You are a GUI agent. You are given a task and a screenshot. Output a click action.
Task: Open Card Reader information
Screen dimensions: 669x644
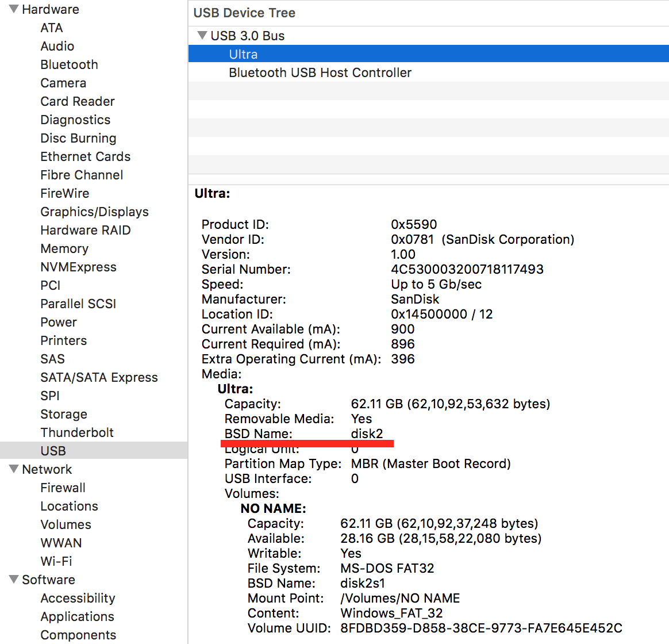point(78,101)
